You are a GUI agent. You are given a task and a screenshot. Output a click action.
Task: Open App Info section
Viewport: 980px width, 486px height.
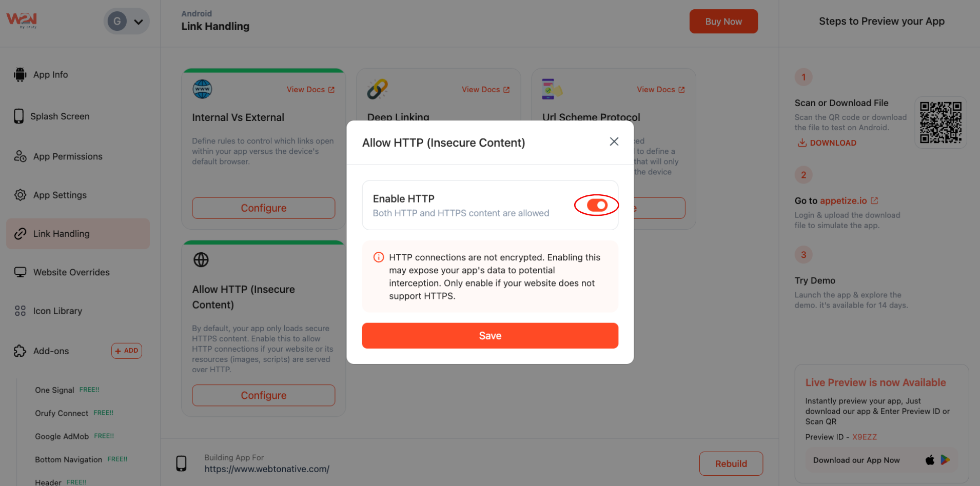[x=50, y=75]
